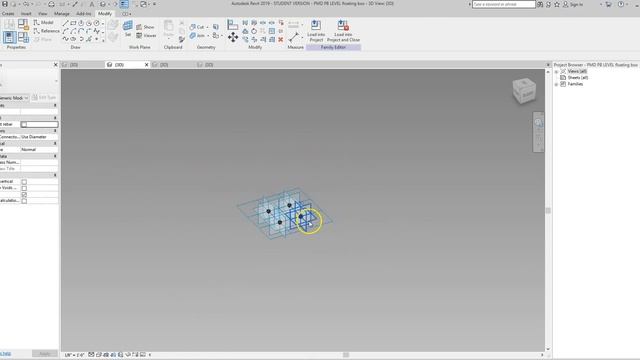Click the Apply button in Properties
The image size is (640, 360).
click(x=44, y=353)
